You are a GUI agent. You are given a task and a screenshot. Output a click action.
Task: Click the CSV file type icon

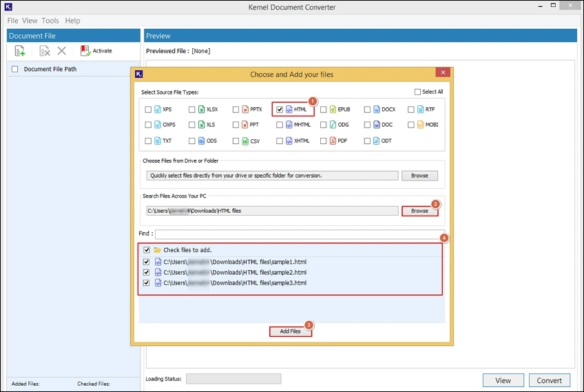245,141
